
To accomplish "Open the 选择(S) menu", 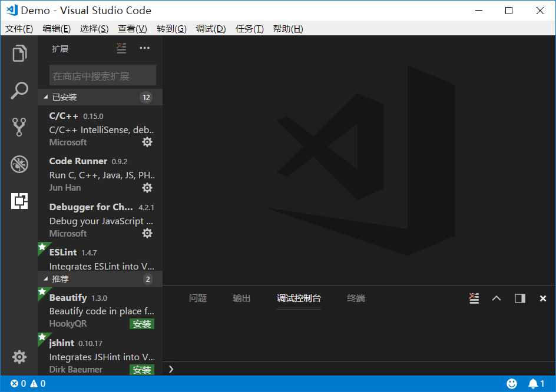I will pos(94,29).
